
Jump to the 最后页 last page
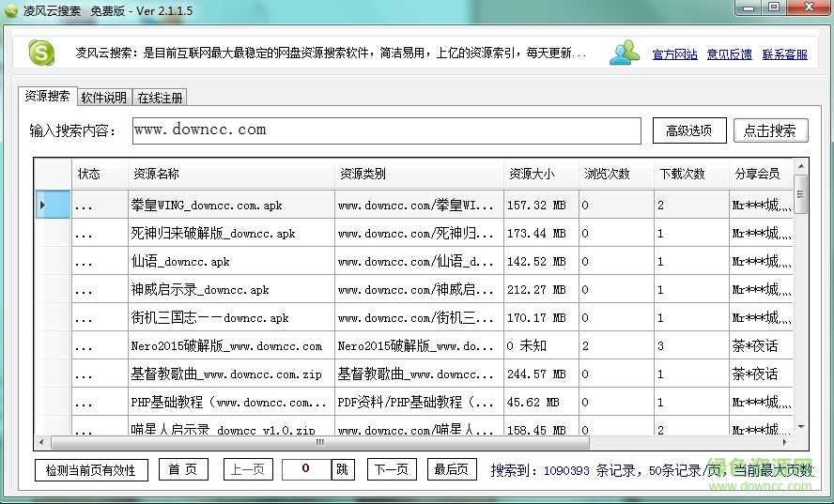tap(452, 469)
